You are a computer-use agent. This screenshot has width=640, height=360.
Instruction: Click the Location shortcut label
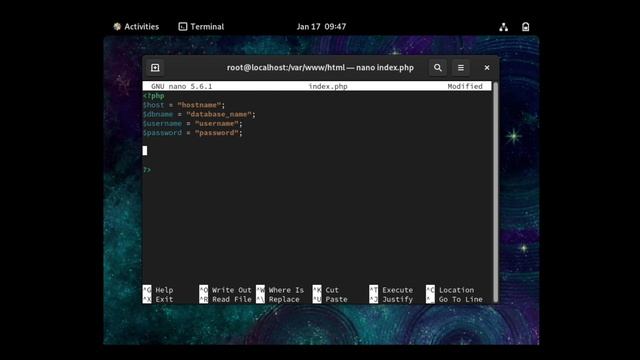point(456,290)
